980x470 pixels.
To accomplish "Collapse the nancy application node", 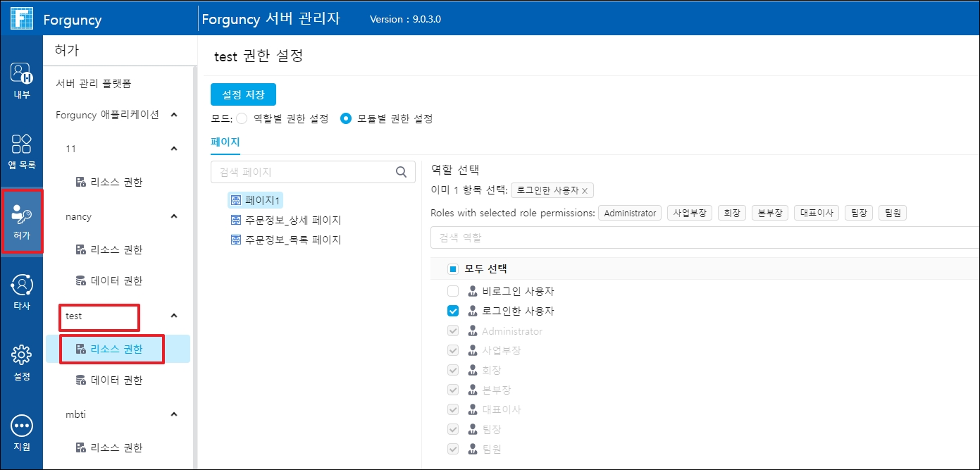I will [x=174, y=216].
